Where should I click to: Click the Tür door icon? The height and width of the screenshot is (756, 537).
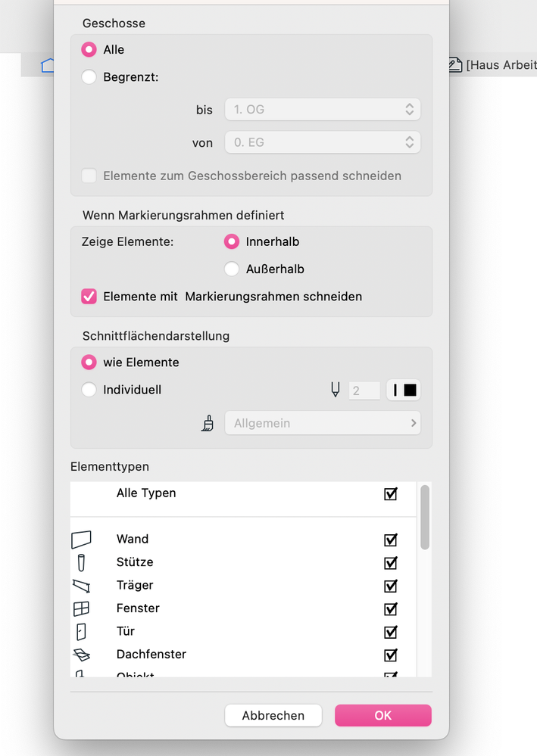tap(81, 631)
